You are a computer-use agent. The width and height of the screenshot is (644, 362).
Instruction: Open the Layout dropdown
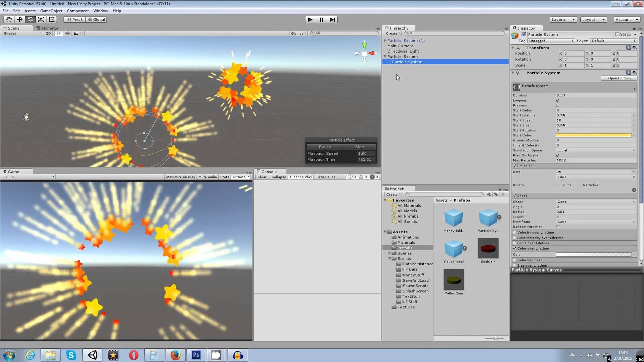[593, 19]
